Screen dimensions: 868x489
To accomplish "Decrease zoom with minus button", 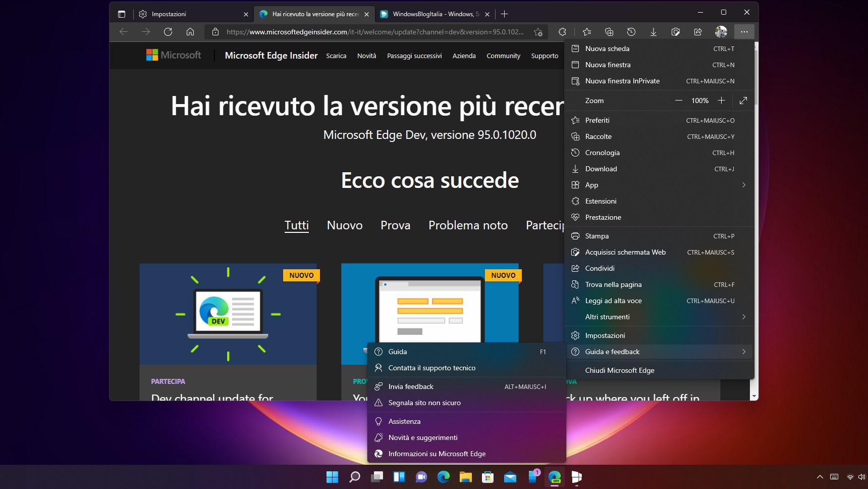I will (679, 101).
